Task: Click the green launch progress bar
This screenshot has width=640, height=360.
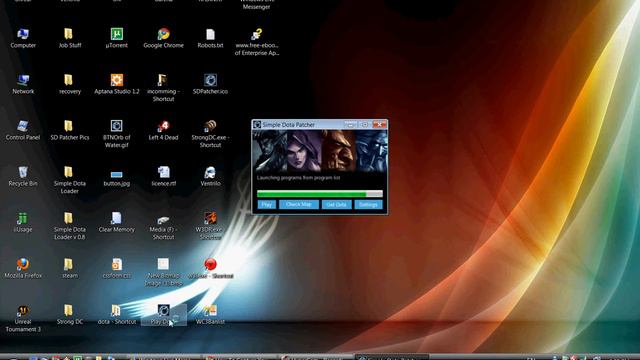Action: pyautogui.click(x=320, y=194)
